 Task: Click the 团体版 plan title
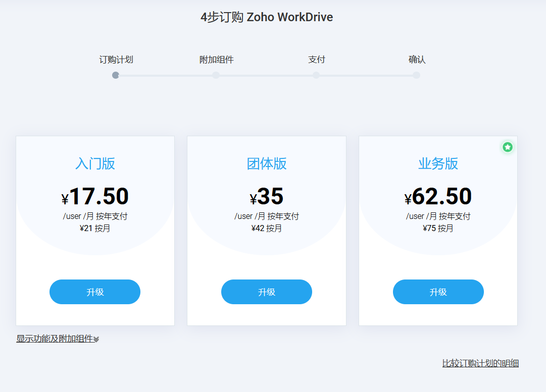267,163
